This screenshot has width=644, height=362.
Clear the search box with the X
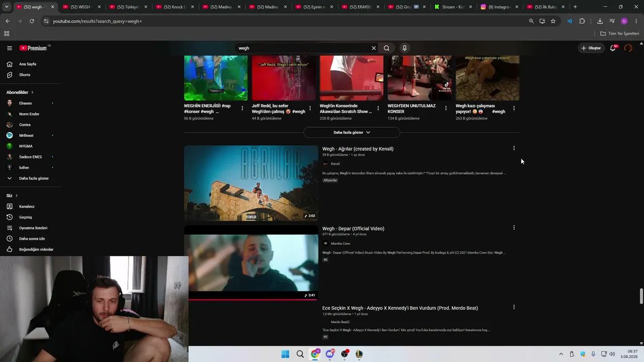point(374,48)
